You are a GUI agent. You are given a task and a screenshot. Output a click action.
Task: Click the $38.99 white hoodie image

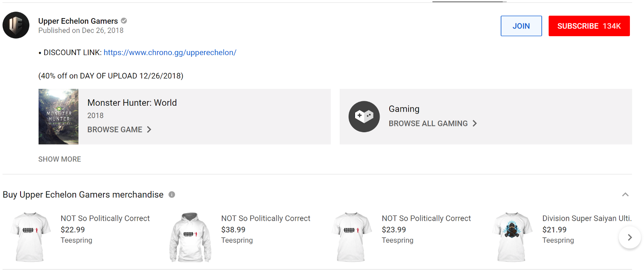click(x=190, y=237)
